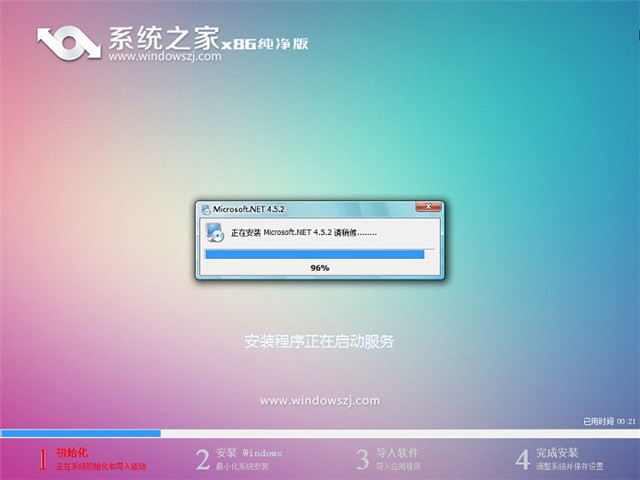
Task: Click the 安装程序正在启动服务 status message
Action: click(x=319, y=341)
